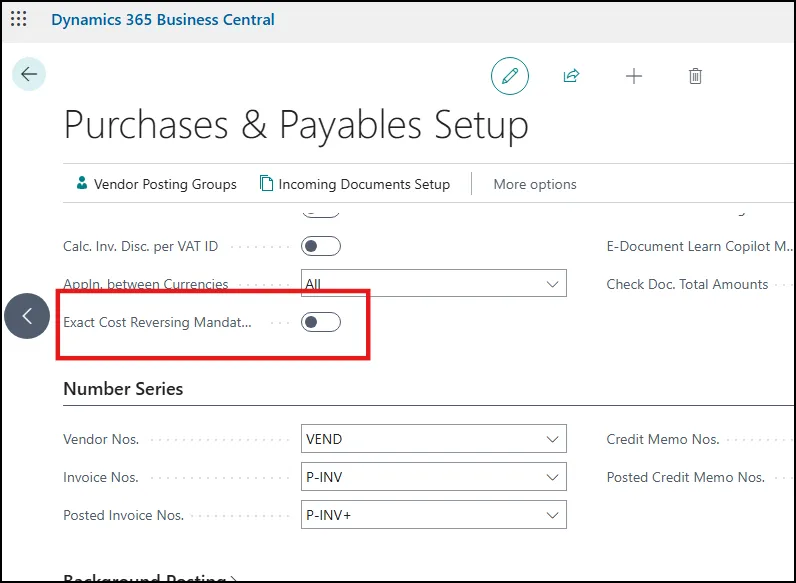Click the dark round previous chevron button
The height and width of the screenshot is (583, 796).
coord(27,316)
